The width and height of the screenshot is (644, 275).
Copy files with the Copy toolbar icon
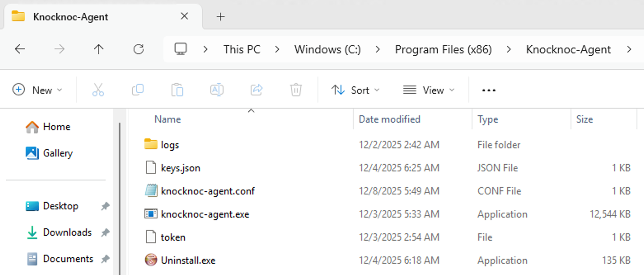138,90
